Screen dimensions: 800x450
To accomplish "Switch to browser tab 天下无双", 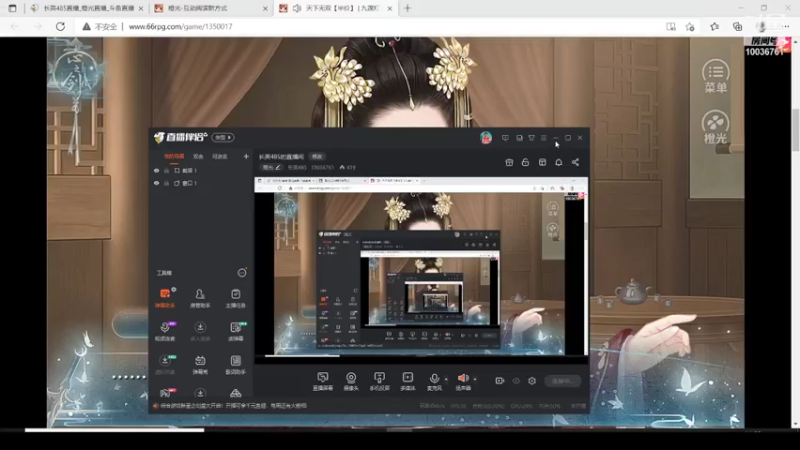I will click(x=336, y=8).
